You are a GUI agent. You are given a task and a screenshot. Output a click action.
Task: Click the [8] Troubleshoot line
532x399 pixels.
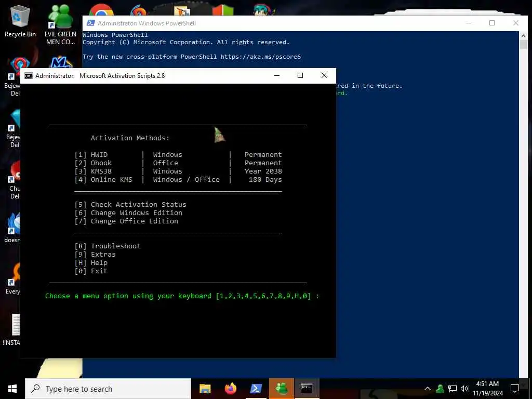pos(108,246)
